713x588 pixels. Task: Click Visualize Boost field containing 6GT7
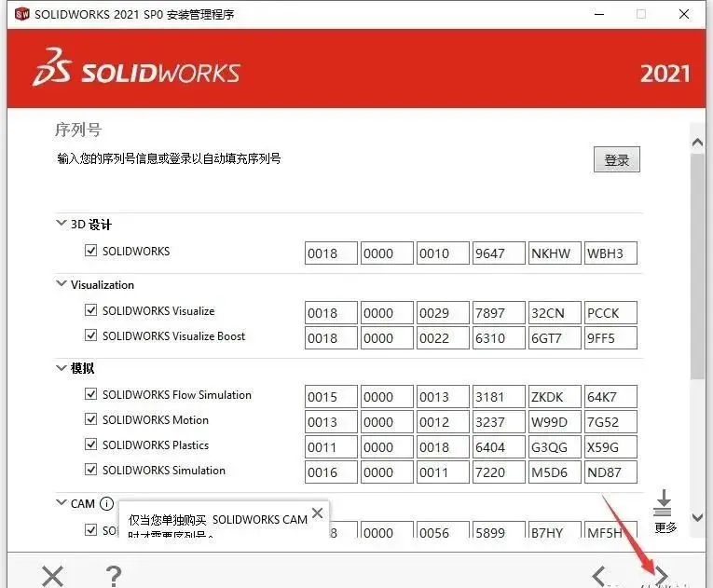tap(555, 338)
